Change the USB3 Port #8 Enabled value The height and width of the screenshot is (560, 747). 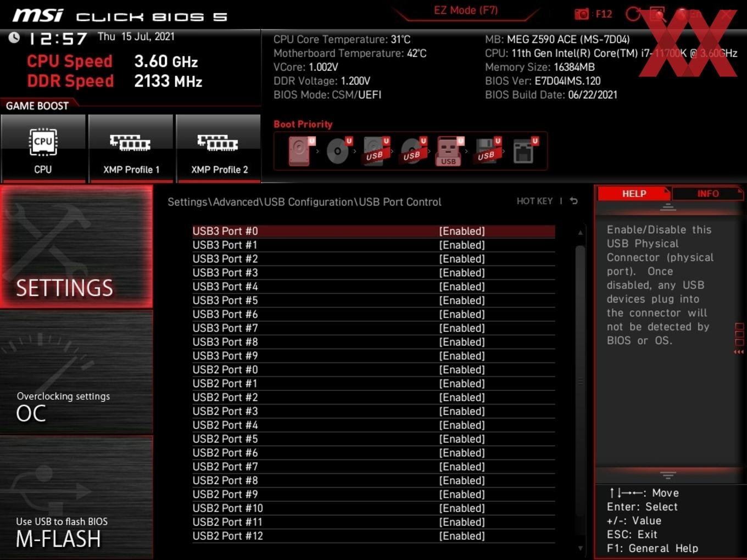462,342
